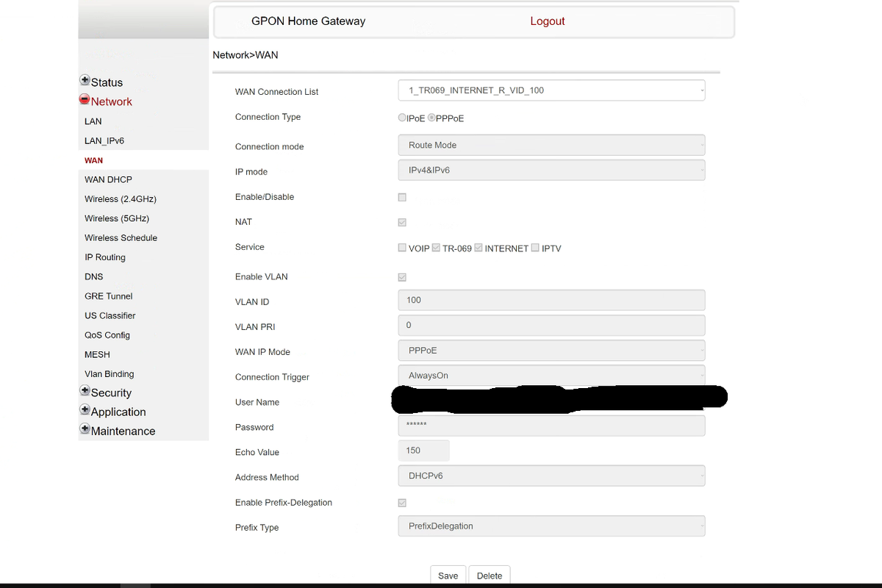This screenshot has width=882, height=588.
Task: Check the IPTV service checkbox
Action: coord(535,248)
